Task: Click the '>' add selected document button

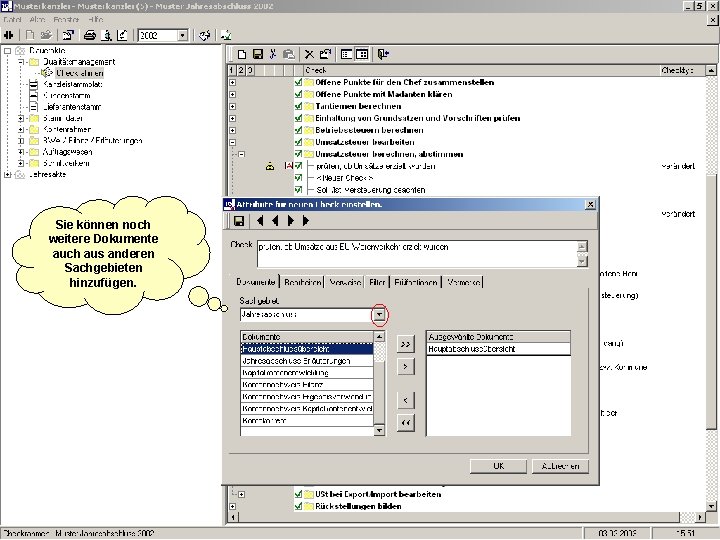Action: 405,366
